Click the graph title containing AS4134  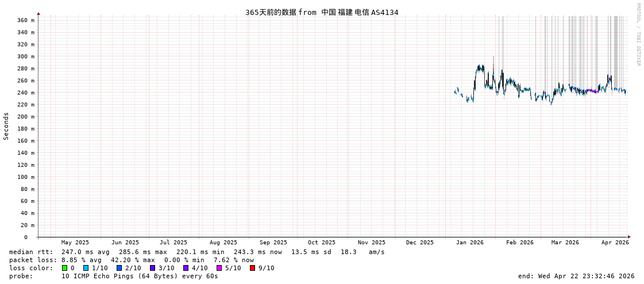click(322, 12)
